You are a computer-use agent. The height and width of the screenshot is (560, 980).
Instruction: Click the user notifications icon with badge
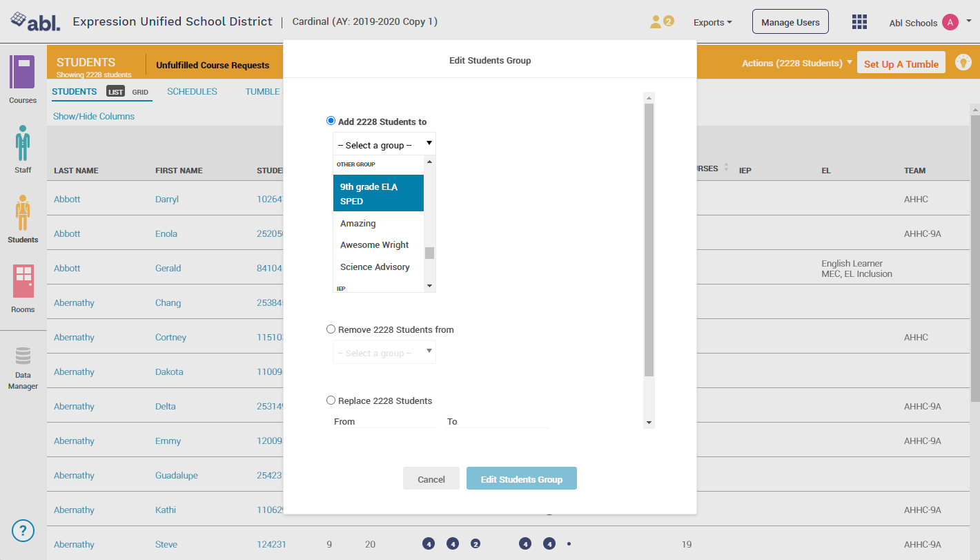(660, 22)
